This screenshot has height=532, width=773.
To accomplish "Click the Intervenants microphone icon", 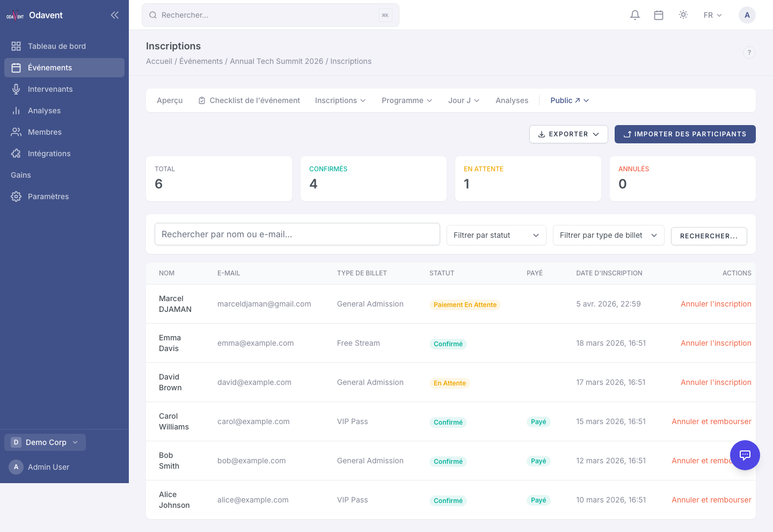I will click(16, 89).
